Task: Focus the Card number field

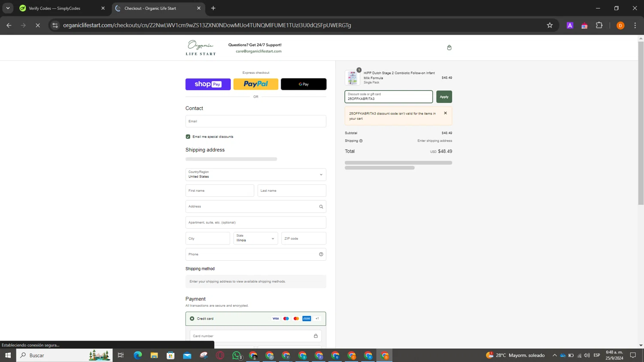Action: click(256, 336)
